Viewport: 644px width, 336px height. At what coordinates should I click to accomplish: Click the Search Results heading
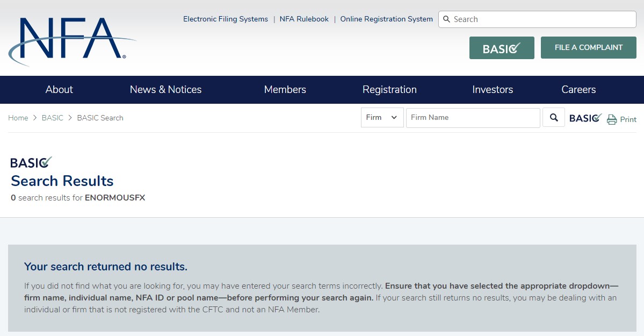click(x=62, y=181)
